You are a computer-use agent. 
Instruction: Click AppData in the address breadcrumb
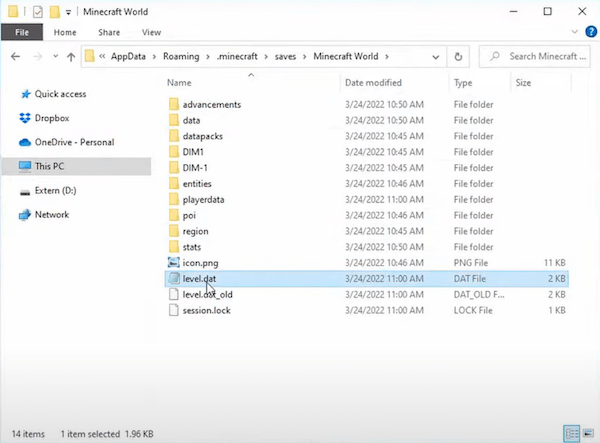[128, 57]
